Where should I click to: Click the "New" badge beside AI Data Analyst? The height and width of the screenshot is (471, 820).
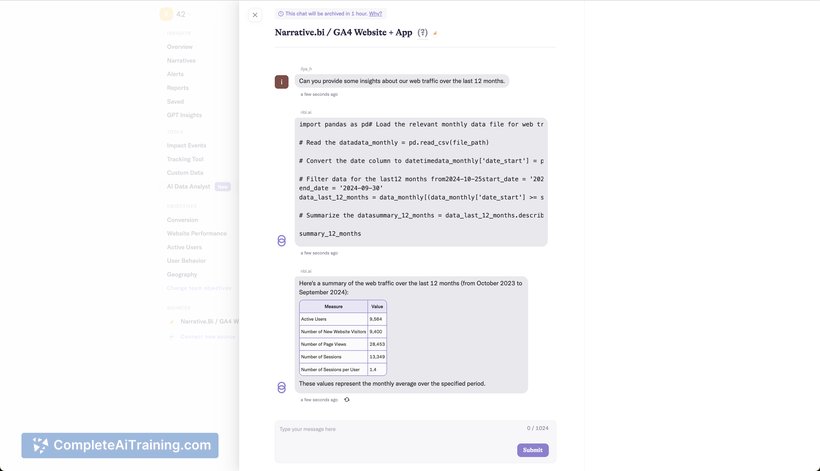pyautogui.click(x=222, y=187)
